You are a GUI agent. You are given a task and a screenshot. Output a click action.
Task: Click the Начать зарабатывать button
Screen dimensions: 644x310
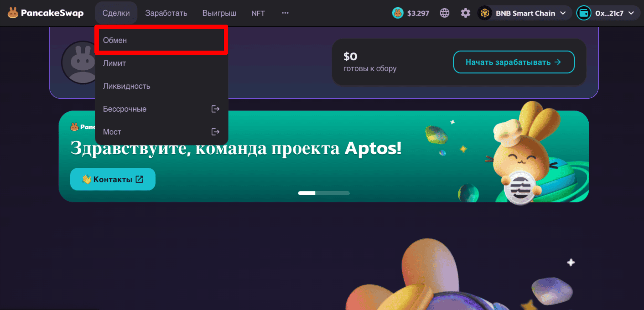point(514,62)
